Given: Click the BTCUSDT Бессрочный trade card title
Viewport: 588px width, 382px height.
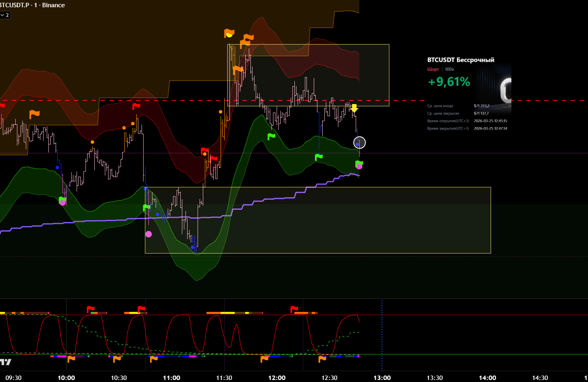Looking at the screenshot, I should [x=461, y=60].
